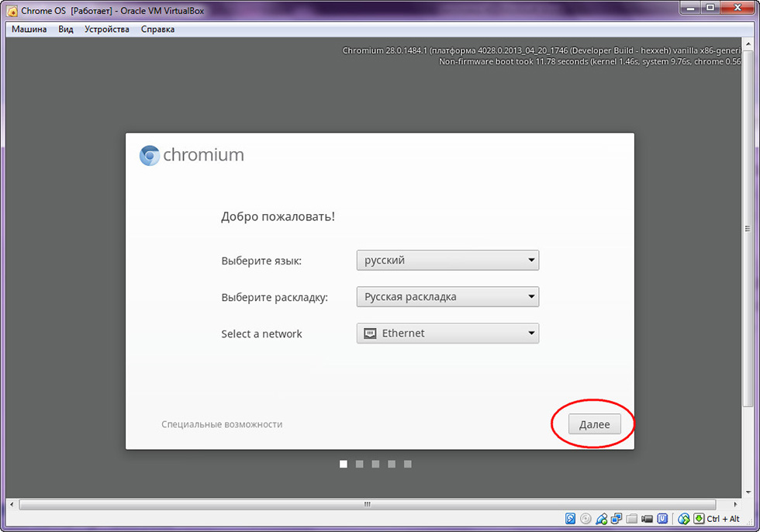Click the Далее button
Viewport: 760px width, 532px height.
coord(594,424)
